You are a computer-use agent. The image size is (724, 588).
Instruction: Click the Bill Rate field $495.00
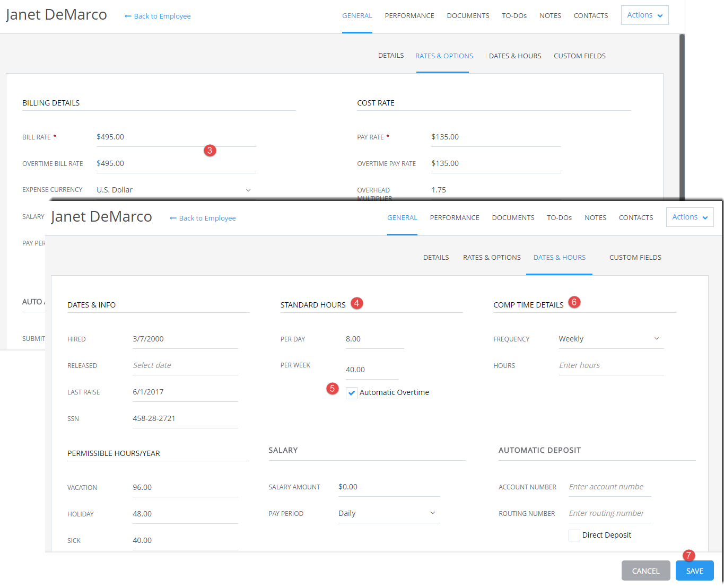pyautogui.click(x=176, y=137)
